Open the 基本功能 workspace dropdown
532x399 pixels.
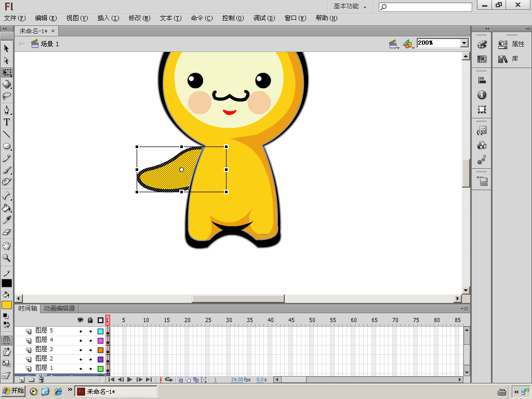click(x=350, y=6)
